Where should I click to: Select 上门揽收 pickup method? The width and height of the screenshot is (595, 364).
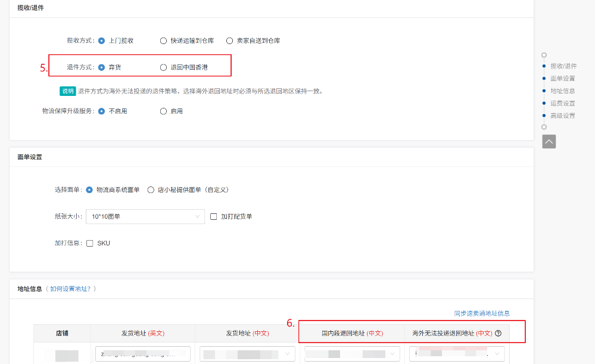click(101, 41)
